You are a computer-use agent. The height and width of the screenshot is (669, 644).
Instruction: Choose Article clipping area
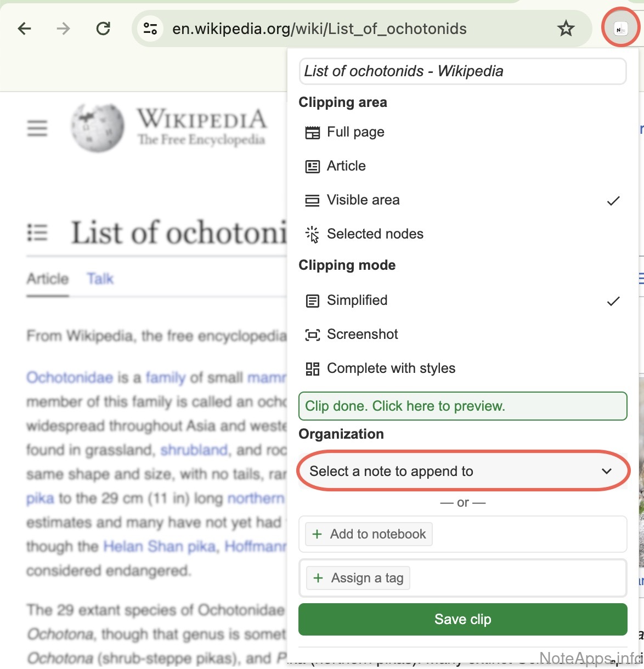[x=346, y=166]
